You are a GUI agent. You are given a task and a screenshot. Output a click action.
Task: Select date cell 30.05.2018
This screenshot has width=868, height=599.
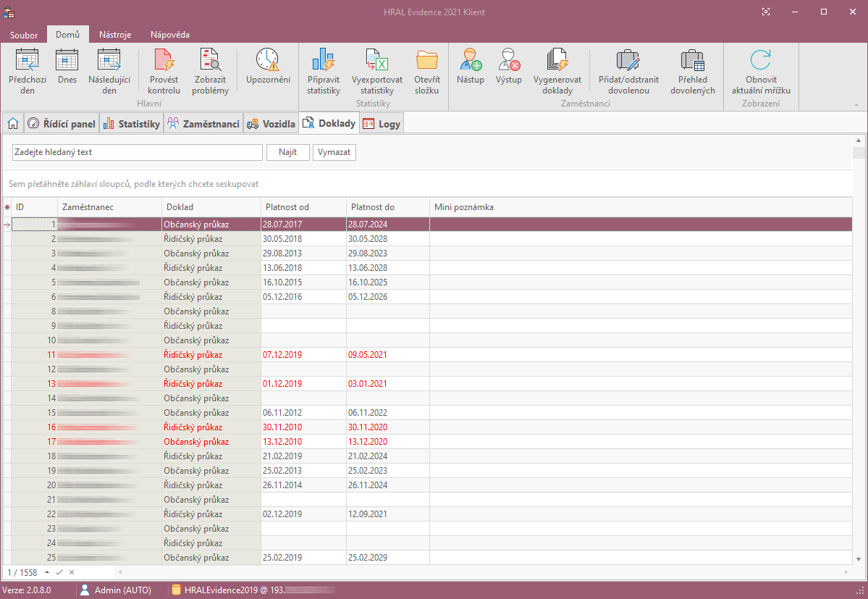303,238
